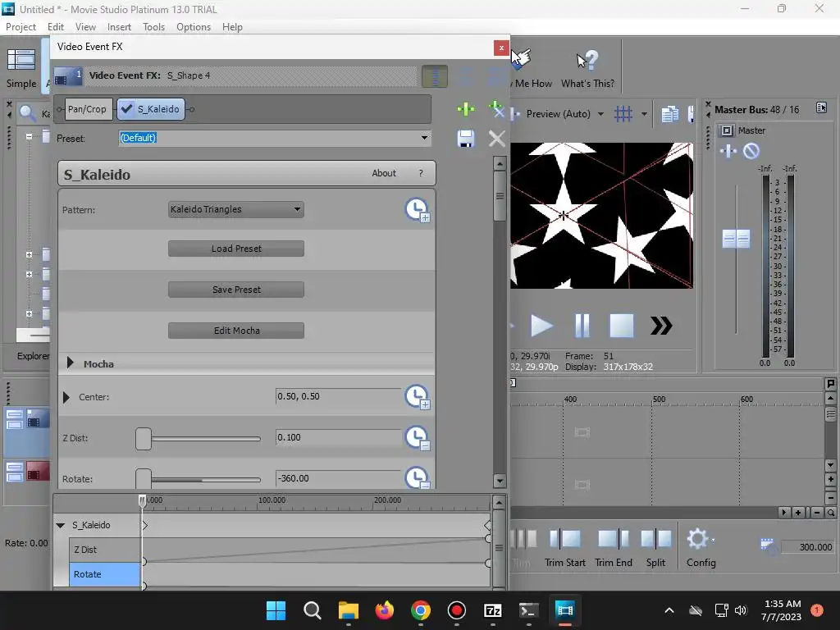The image size is (840, 630).
Task: Click the copy snapshot to clipboard icon
Action: tap(669, 113)
